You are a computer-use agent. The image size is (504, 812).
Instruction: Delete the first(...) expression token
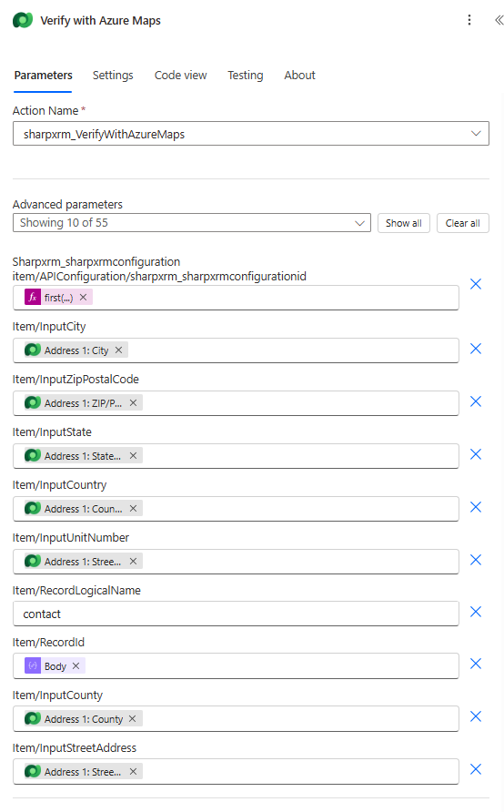[83, 298]
